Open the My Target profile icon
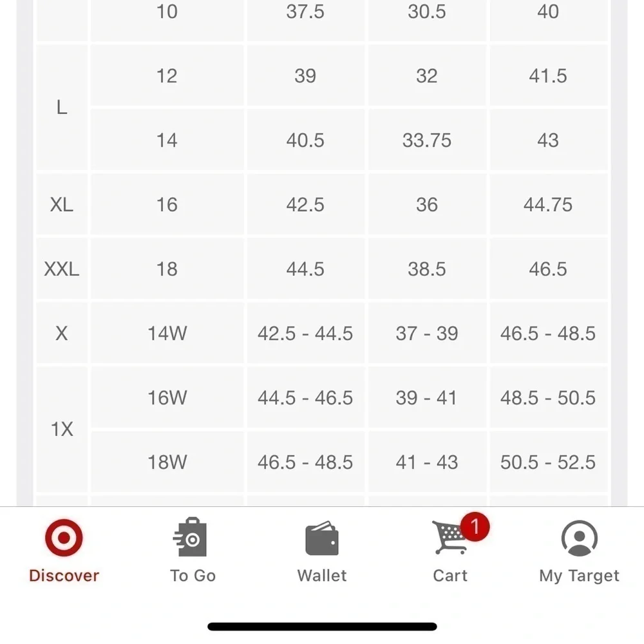 pyautogui.click(x=579, y=538)
